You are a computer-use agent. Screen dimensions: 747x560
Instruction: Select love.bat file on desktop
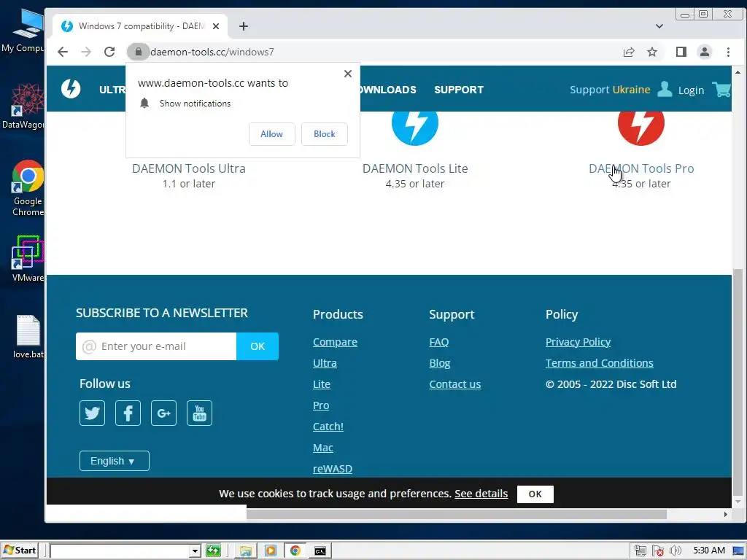pyautogui.click(x=28, y=337)
